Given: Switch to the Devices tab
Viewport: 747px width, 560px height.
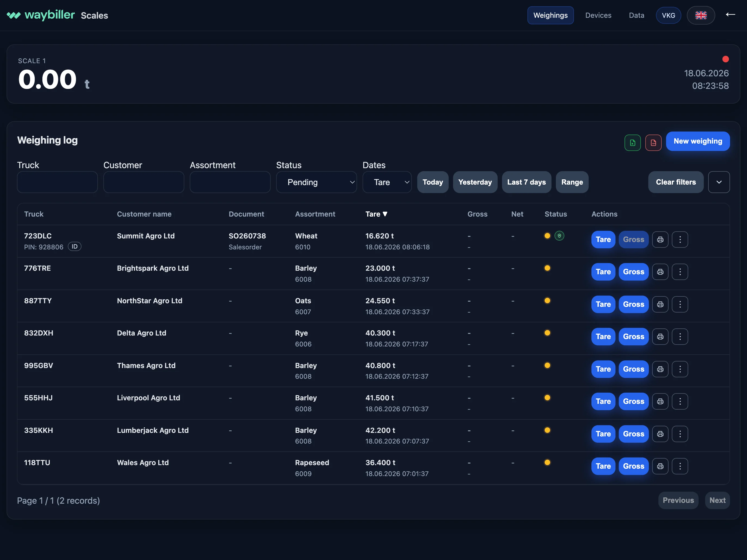Looking at the screenshot, I should pyautogui.click(x=598, y=15).
